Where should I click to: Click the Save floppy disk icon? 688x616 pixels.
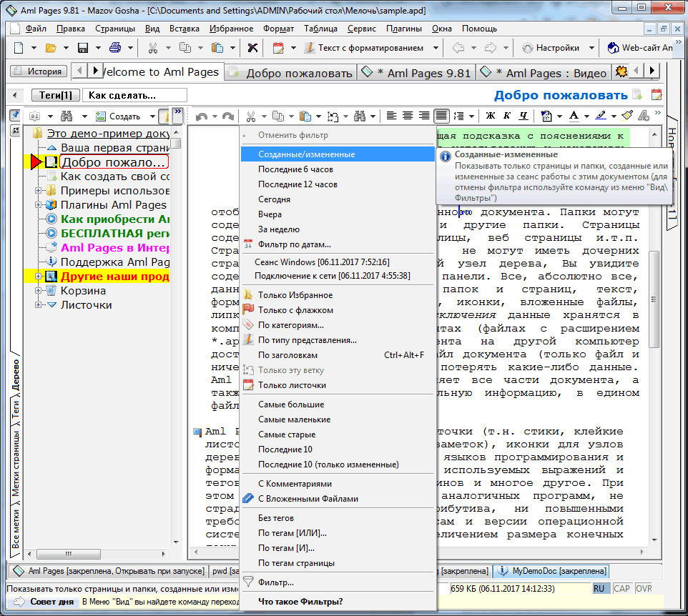pyautogui.click(x=83, y=48)
